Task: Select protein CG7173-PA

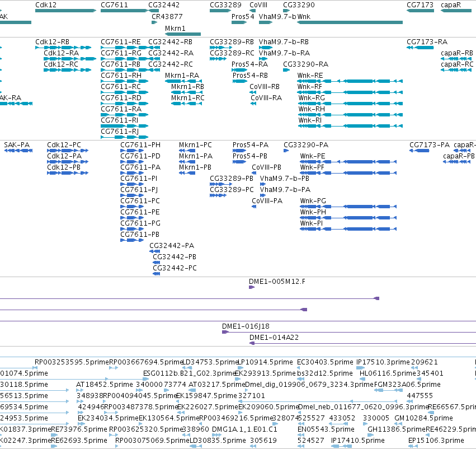Action: click(x=430, y=144)
